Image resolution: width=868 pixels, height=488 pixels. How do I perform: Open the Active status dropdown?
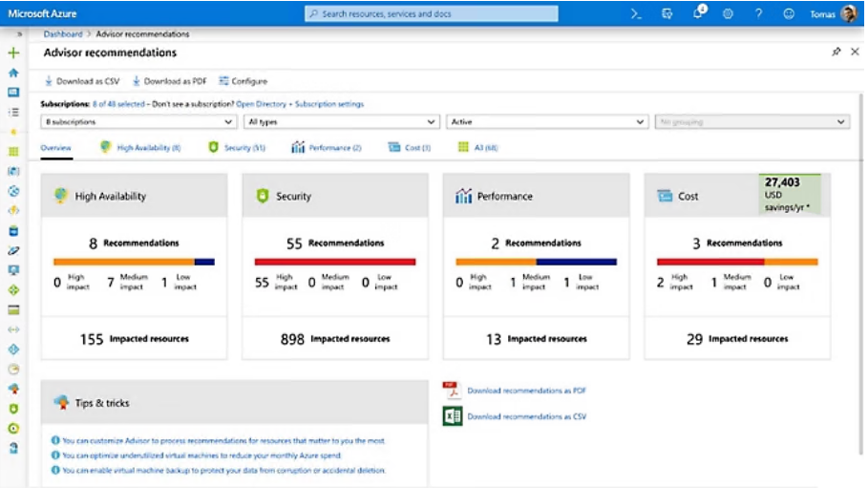click(547, 122)
